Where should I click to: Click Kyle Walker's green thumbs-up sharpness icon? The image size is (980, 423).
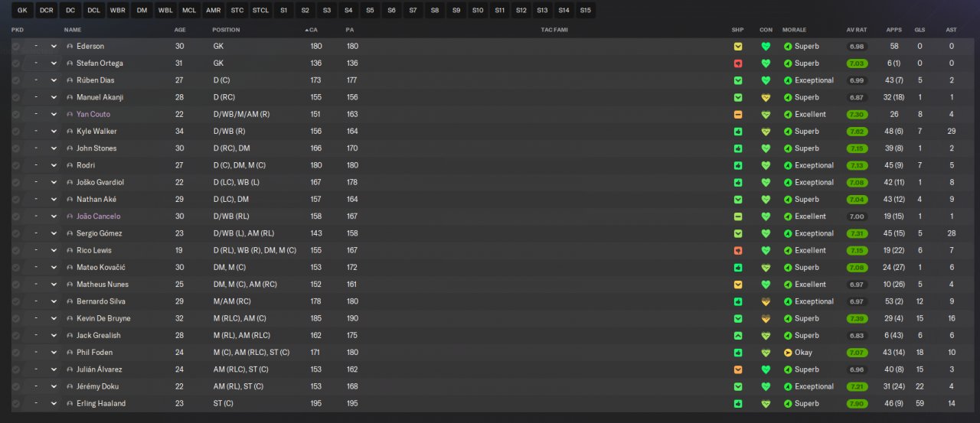coord(738,132)
